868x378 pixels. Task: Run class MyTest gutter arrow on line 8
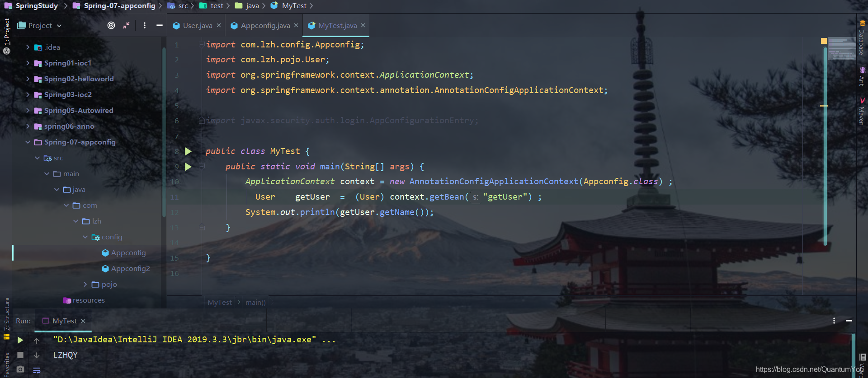pos(189,151)
